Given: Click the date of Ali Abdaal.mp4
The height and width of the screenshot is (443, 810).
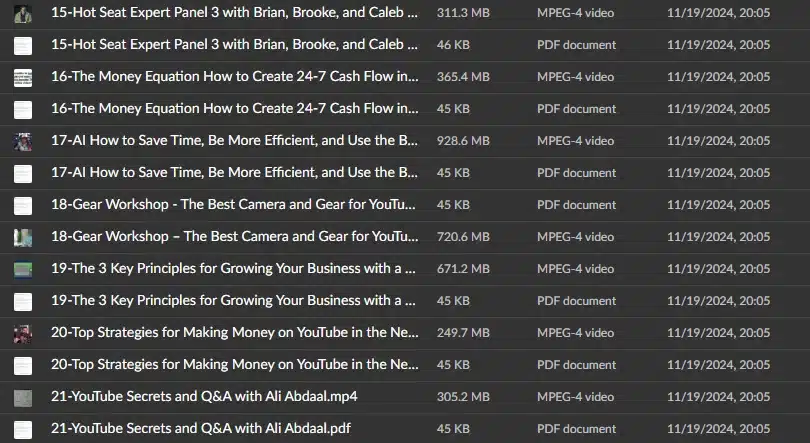Looking at the screenshot, I should click(719, 397).
